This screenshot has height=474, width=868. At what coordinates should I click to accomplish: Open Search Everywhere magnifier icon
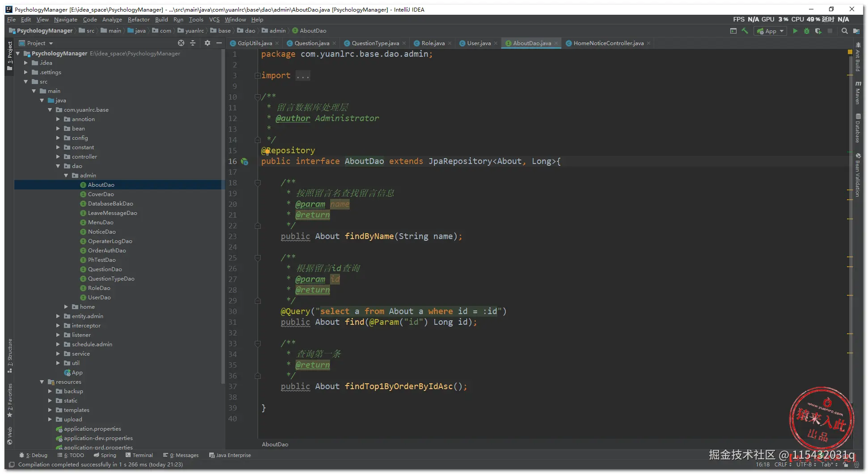point(844,31)
